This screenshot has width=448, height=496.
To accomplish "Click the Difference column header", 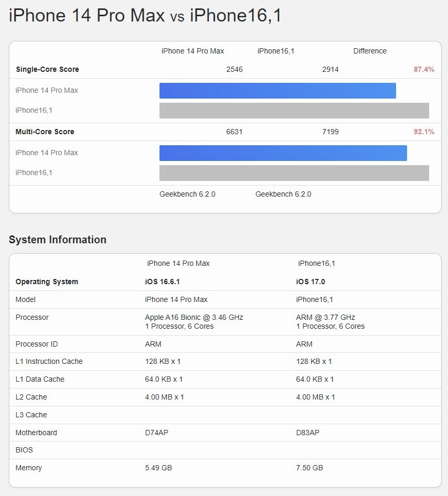I will coord(370,51).
